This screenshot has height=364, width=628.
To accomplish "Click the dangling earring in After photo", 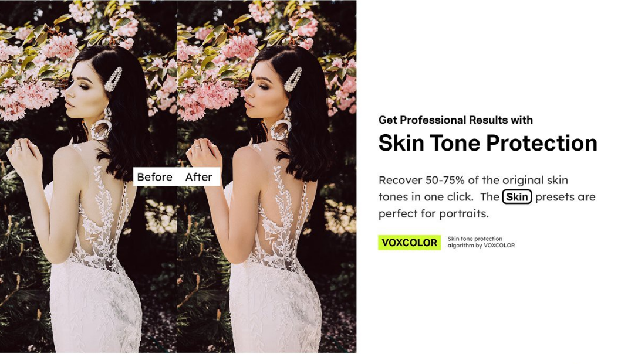I will pyautogui.click(x=283, y=124).
